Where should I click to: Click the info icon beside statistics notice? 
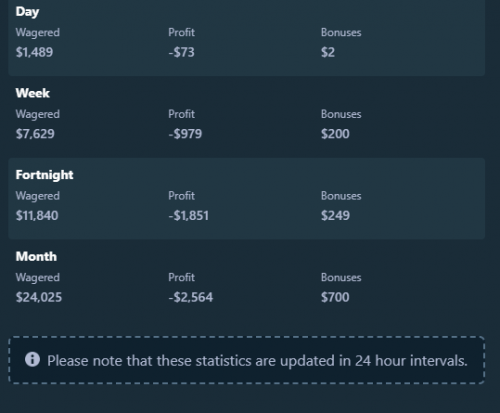pos(32,360)
